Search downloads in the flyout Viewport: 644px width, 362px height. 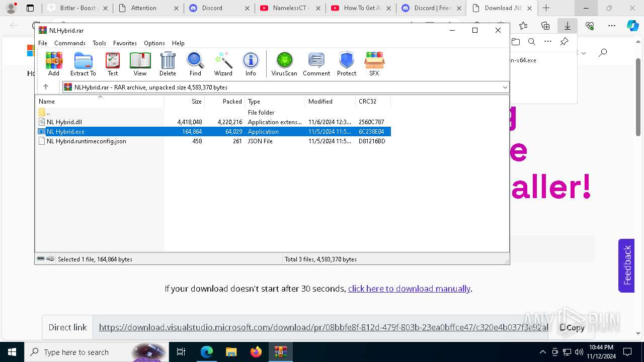point(531,42)
